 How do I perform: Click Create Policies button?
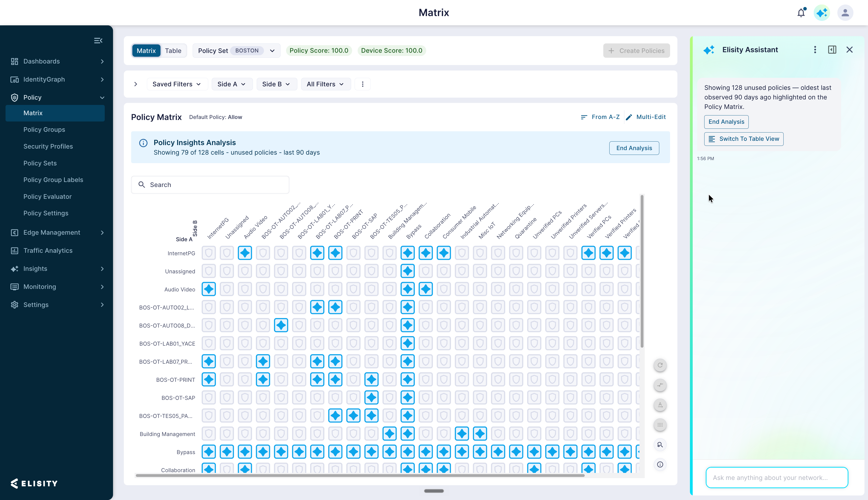(x=636, y=50)
